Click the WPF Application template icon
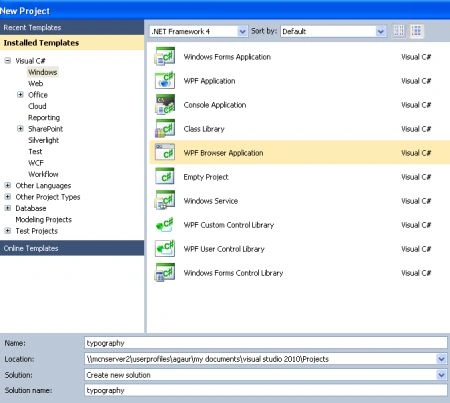450x403 pixels. pos(165,81)
